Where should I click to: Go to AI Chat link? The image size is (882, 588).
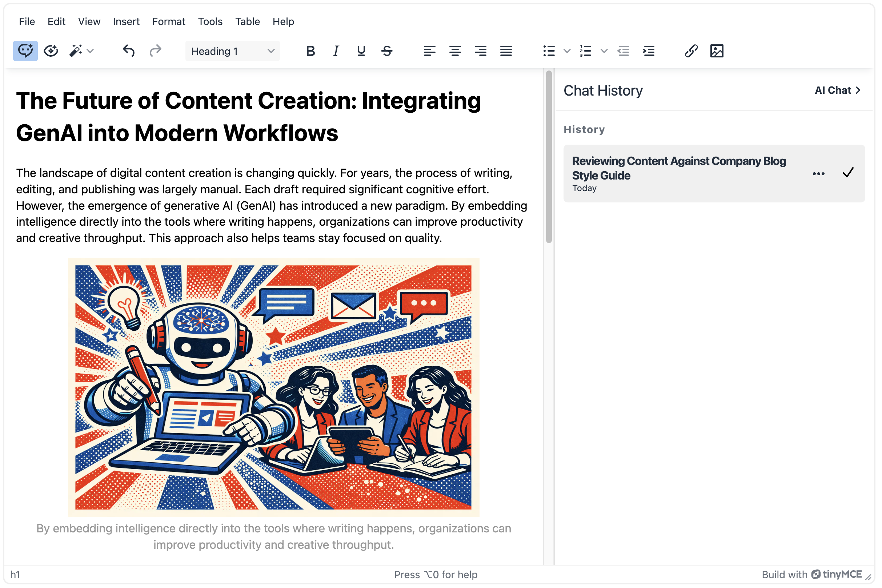click(x=837, y=90)
